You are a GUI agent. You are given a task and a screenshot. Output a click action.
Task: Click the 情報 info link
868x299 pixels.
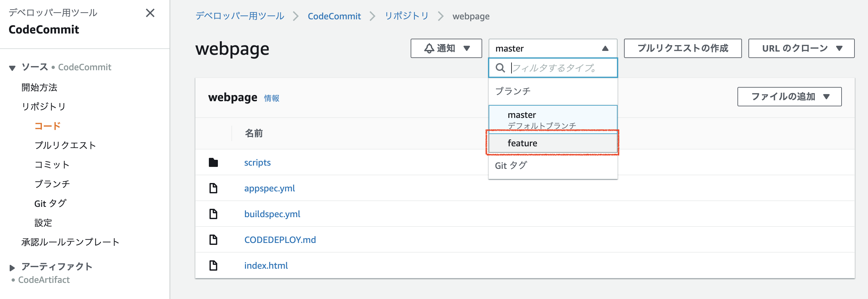pyautogui.click(x=272, y=98)
